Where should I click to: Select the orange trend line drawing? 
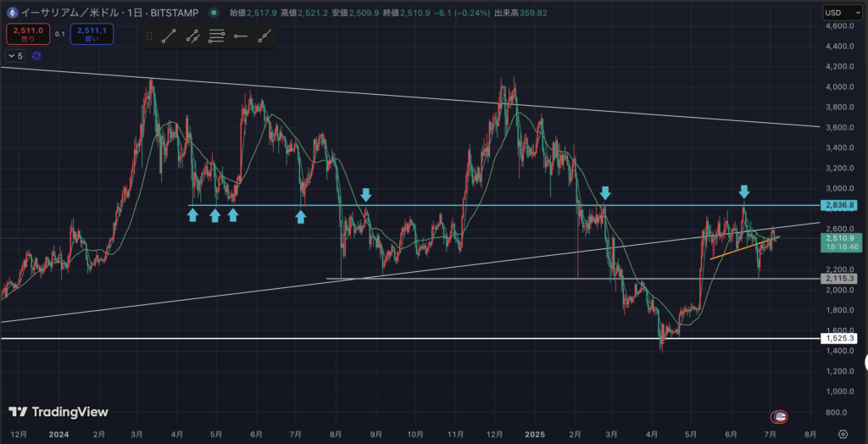[744, 248]
